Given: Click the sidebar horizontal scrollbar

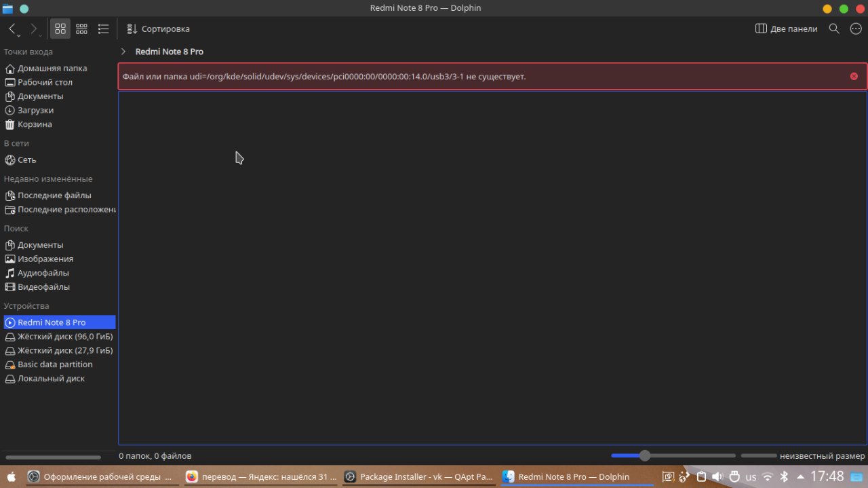Looking at the screenshot, I should click(53, 457).
